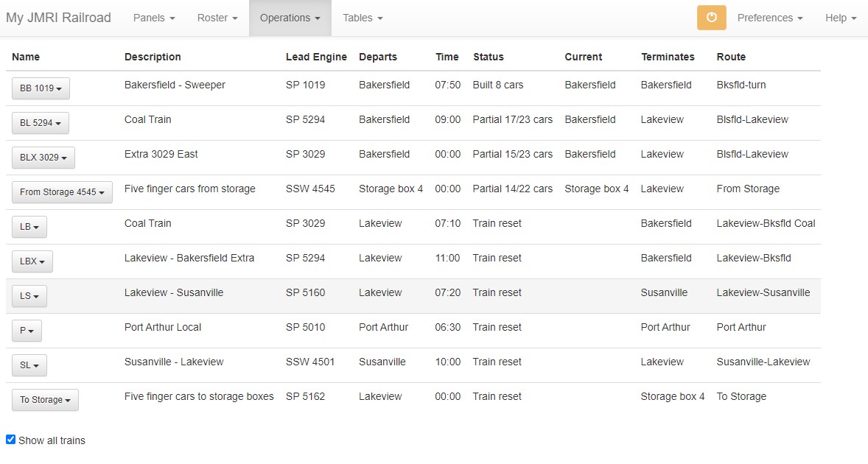Open the Help menu
868x464 pixels.
coord(841,18)
